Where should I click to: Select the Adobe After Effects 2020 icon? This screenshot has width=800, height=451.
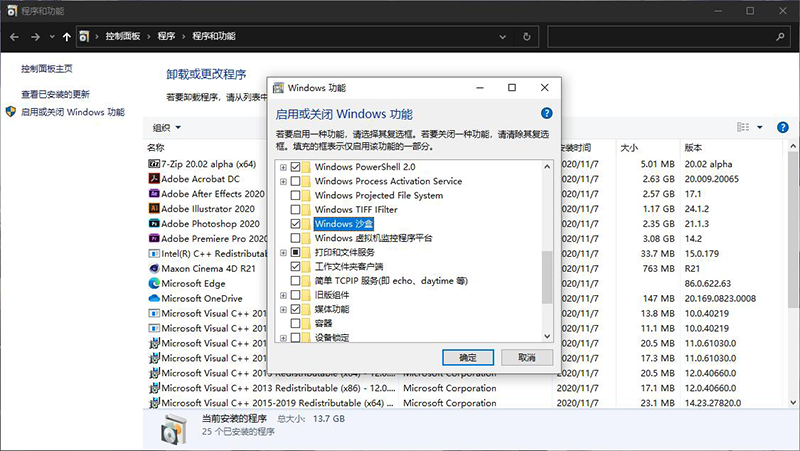point(154,193)
